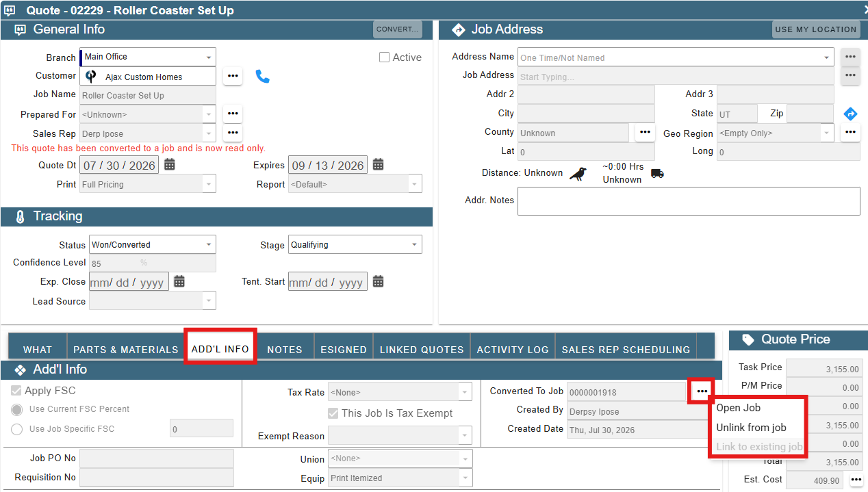Open the Prepared For ellipsis button
The width and height of the screenshot is (868, 492).
(233, 114)
